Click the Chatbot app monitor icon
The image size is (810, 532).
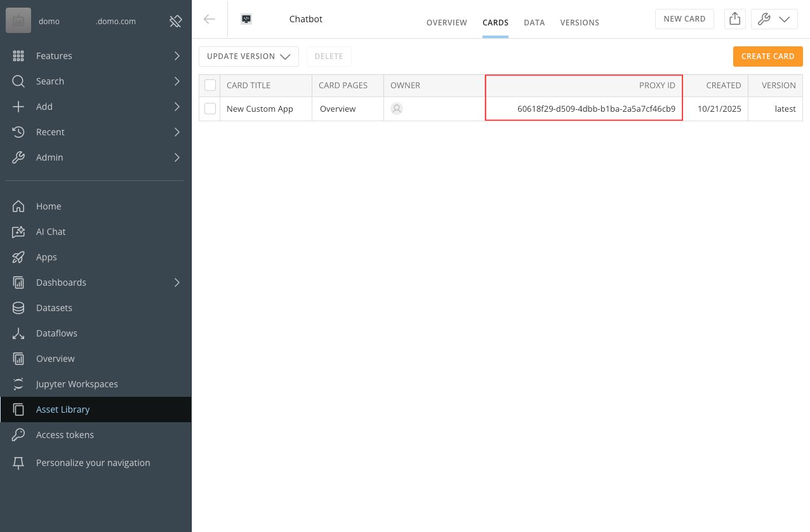click(246, 19)
